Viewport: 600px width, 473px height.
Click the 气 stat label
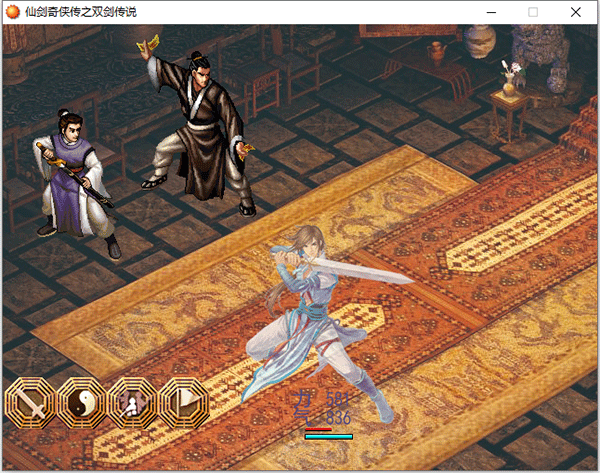pos(303,417)
